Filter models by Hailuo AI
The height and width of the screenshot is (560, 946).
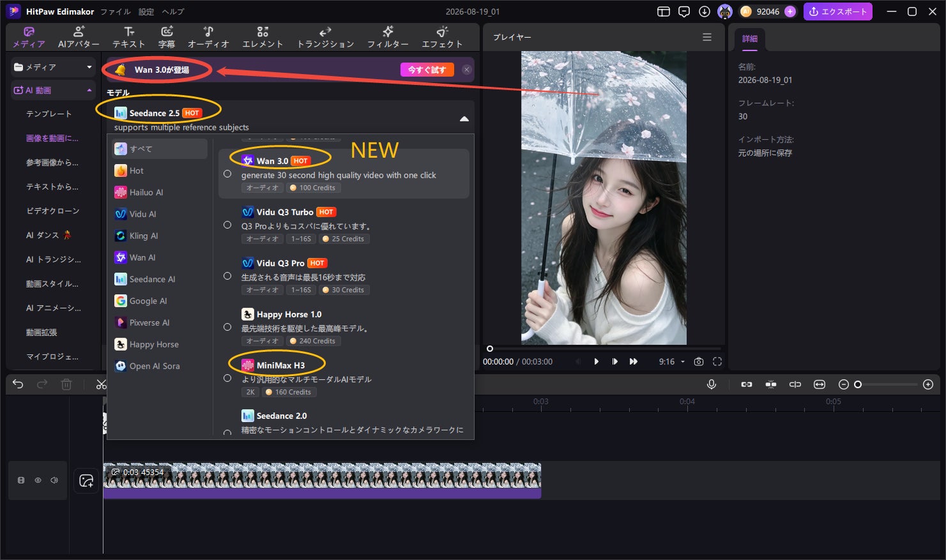(x=160, y=192)
